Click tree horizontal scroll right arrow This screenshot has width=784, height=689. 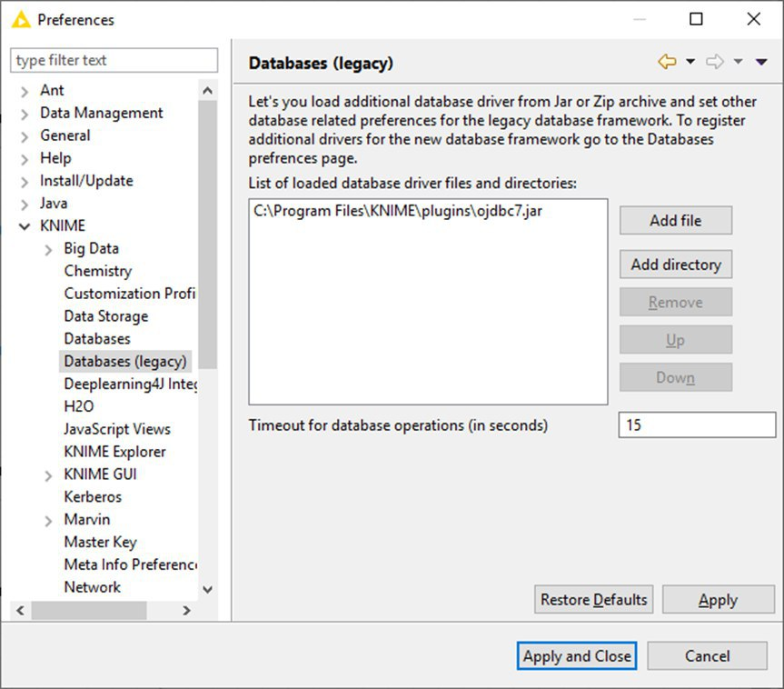coord(186,611)
